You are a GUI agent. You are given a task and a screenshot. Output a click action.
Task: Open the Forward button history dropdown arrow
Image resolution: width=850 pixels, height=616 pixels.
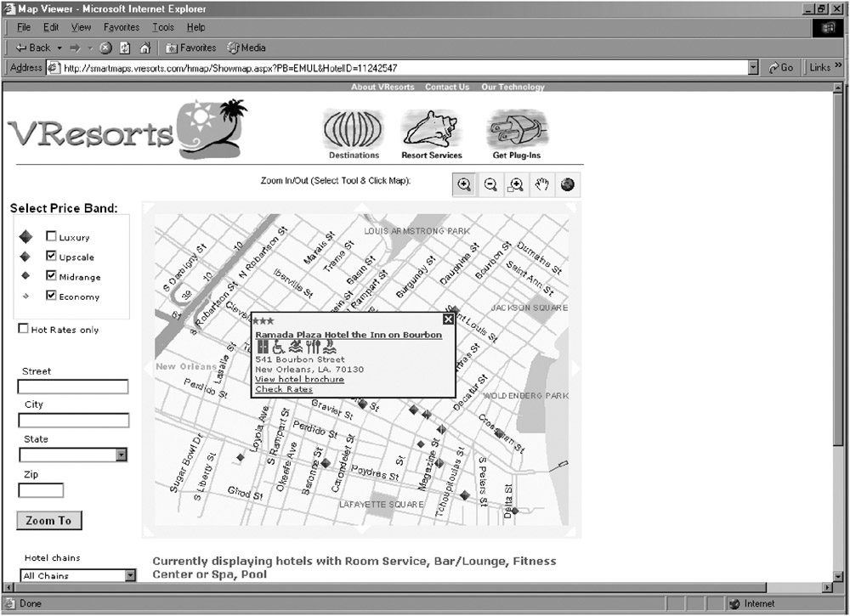90,48
